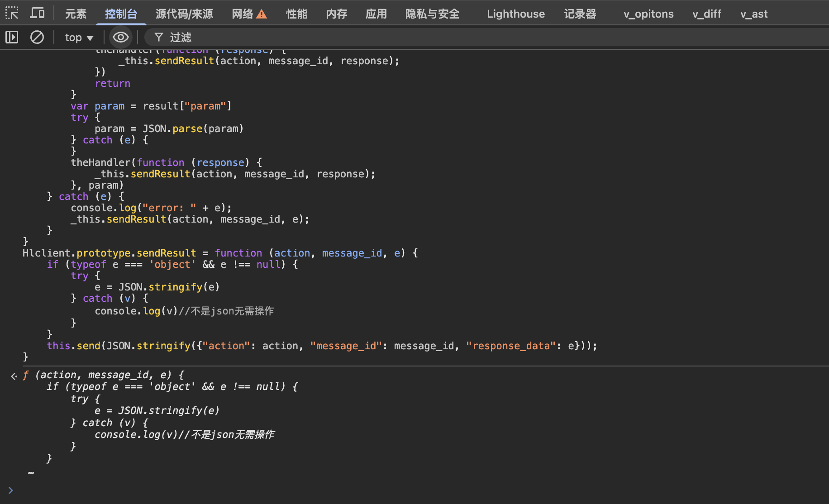Open the Lighthouse tab
This screenshot has height=504, width=829.
(x=515, y=14)
